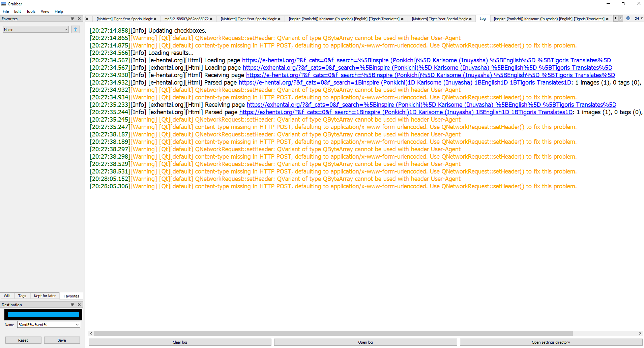644x348 pixels.
Task: Switch to the Kept for later sidebar tab
Action: click(x=45, y=295)
